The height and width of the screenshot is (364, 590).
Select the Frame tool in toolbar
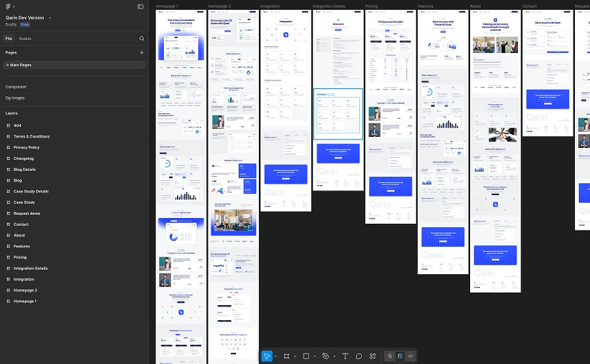click(286, 356)
